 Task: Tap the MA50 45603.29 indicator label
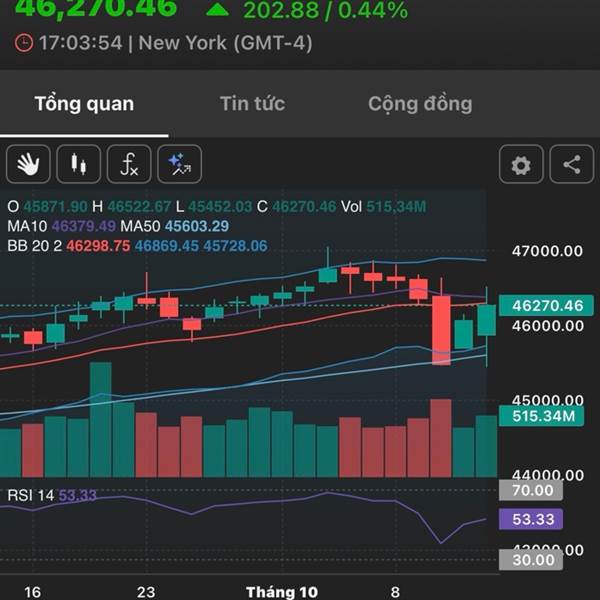(174, 226)
